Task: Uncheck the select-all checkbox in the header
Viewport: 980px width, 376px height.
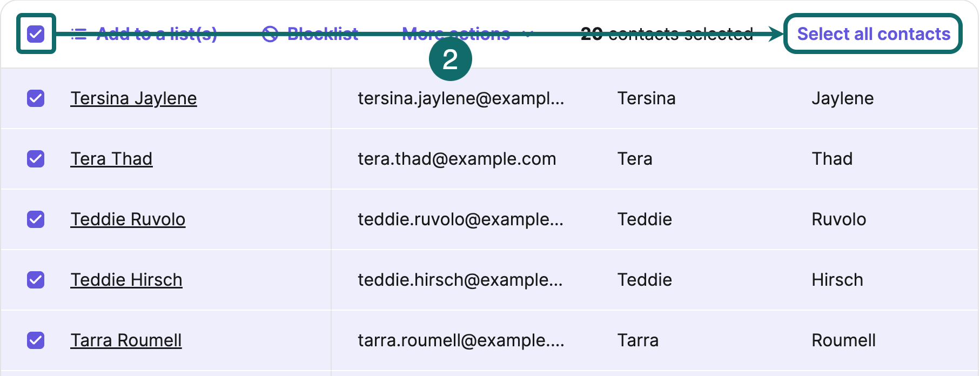Action: pyautogui.click(x=36, y=34)
